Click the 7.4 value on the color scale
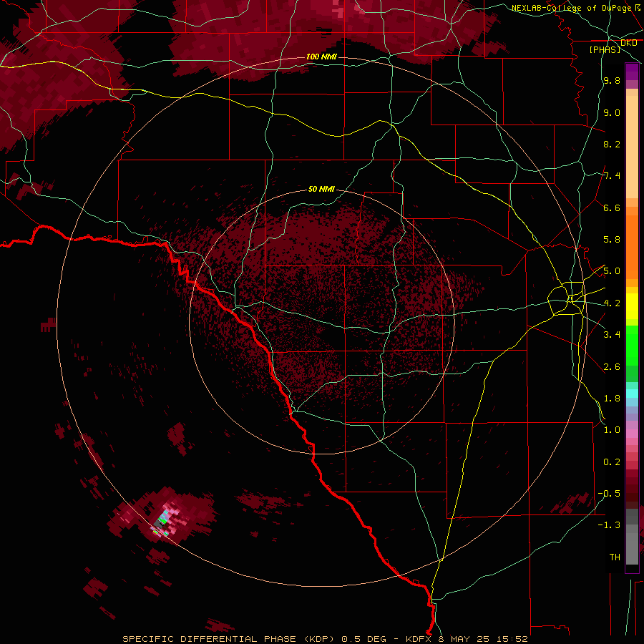Image resolution: width=644 pixels, height=644 pixels. pyautogui.click(x=612, y=176)
